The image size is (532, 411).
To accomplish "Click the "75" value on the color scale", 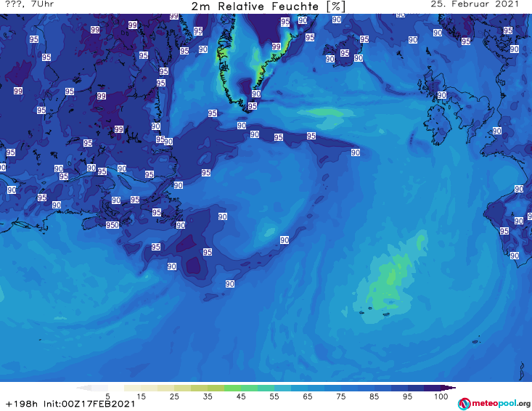I will click(x=340, y=396).
